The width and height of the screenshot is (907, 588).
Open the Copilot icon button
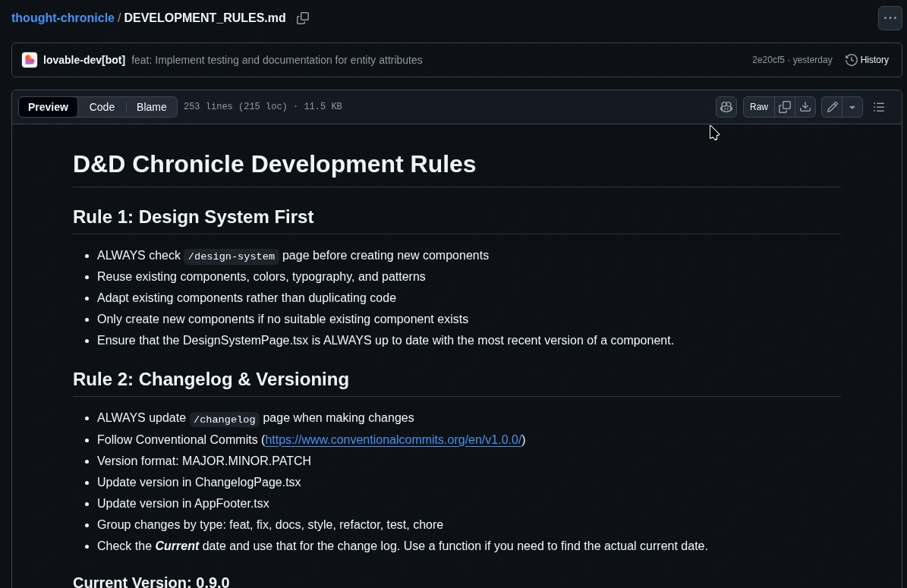[726, 107]
